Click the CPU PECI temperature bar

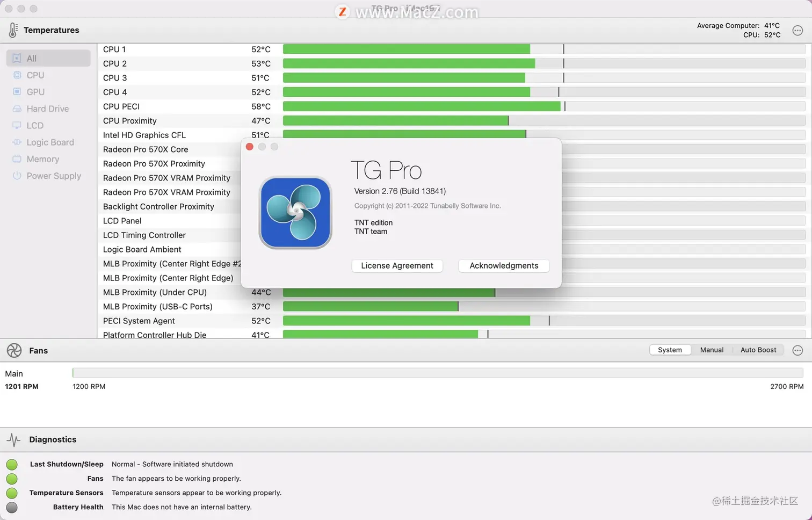pyautogui.click(x=544, y=106)
